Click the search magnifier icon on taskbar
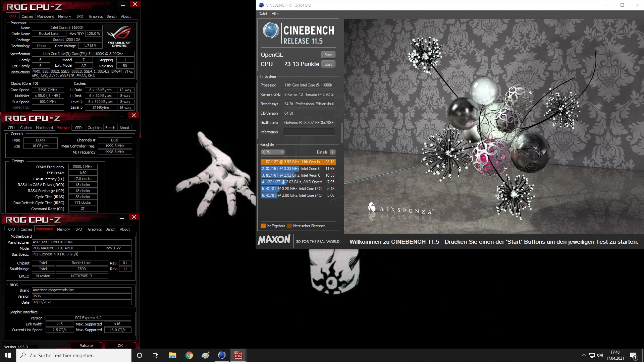The image size is (644, 362). coord(23,355)
